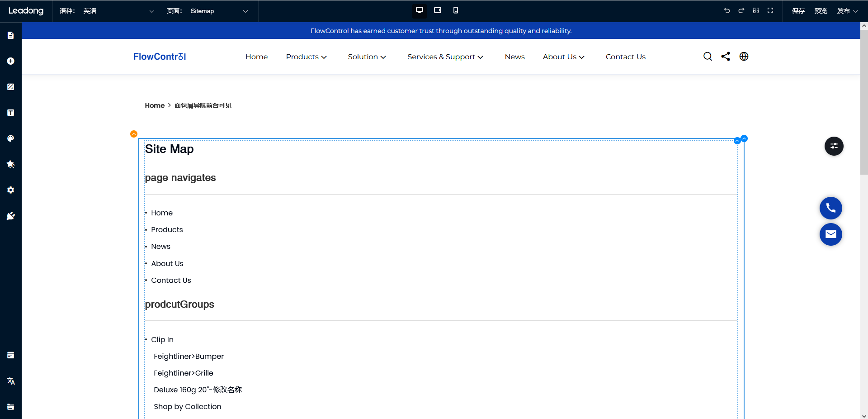Switch to mobile phone preview mode
This screenshot has height=419, width=868.
(455, 10)
